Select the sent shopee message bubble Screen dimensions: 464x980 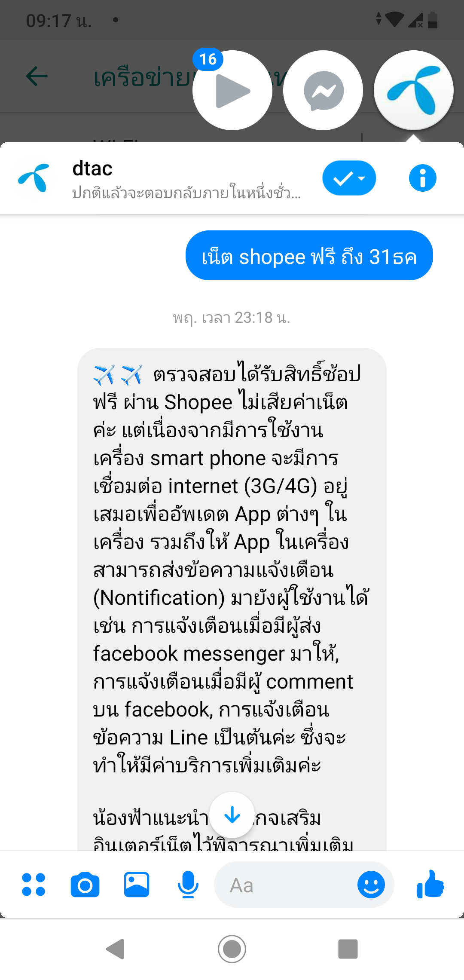[x=309, y=255]
